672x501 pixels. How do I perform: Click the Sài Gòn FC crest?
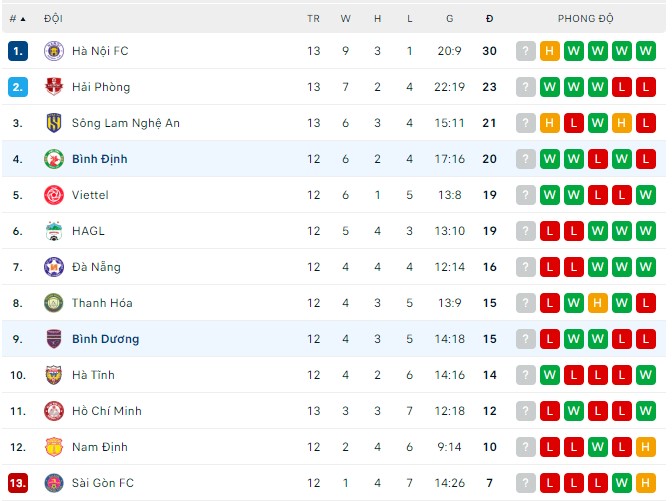coord(54,483)
